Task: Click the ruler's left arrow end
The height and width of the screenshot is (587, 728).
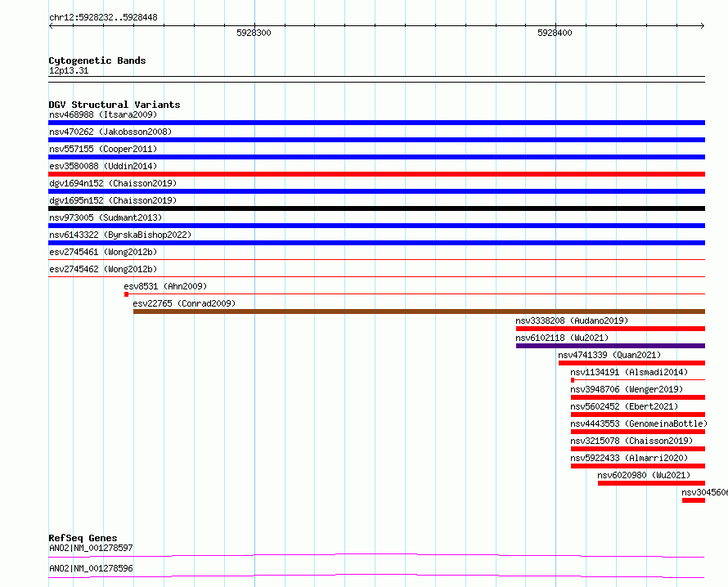Action: (51, 26)
